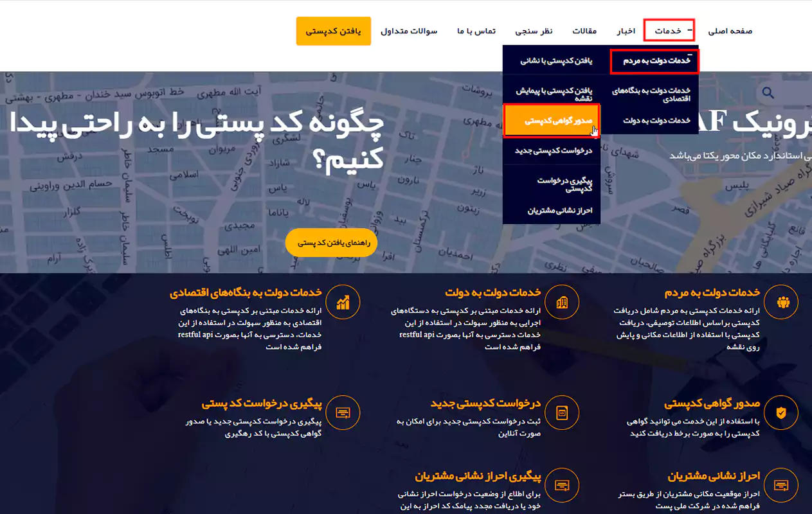Click building icon beside خدمات دولت به دولت
The width and height of the screenshot is (812, 514).
(x=562, y=302)
